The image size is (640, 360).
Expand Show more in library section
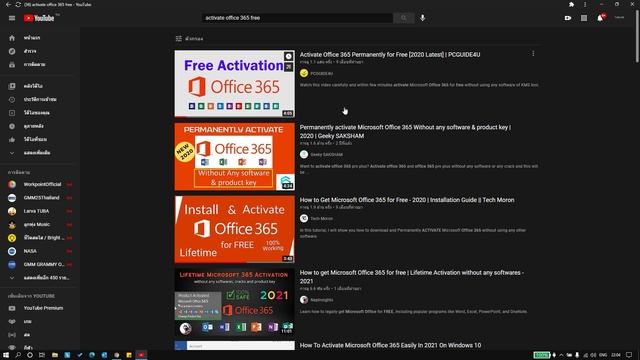[x=37, y=153]
